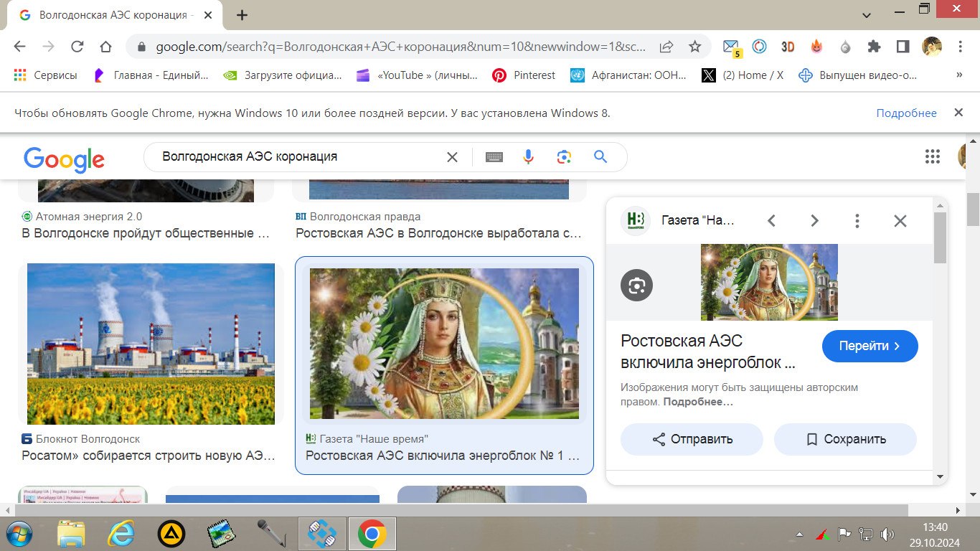Click the Lens icon on preview image
The image size is (980, 551).
point(636,286)
